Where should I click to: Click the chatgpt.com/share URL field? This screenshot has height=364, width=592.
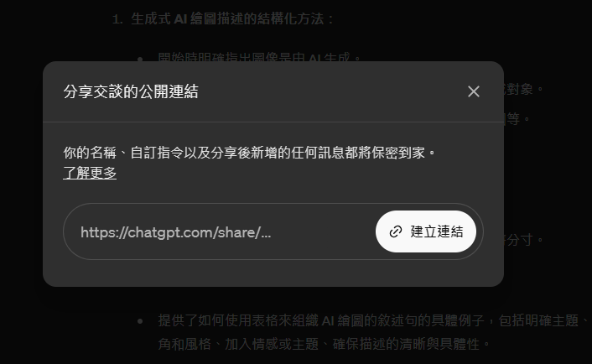click(x=219, y=231)
